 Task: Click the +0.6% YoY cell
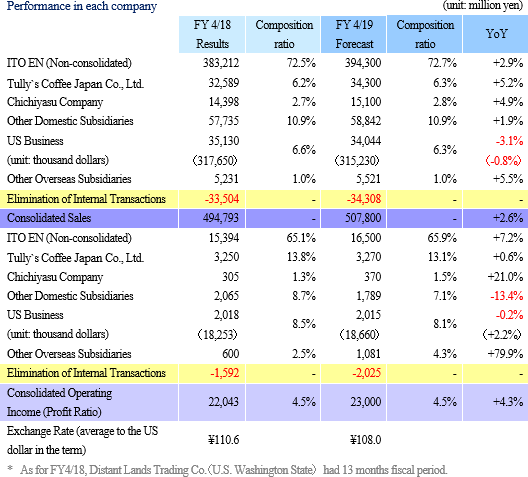[x=508, y=257]
